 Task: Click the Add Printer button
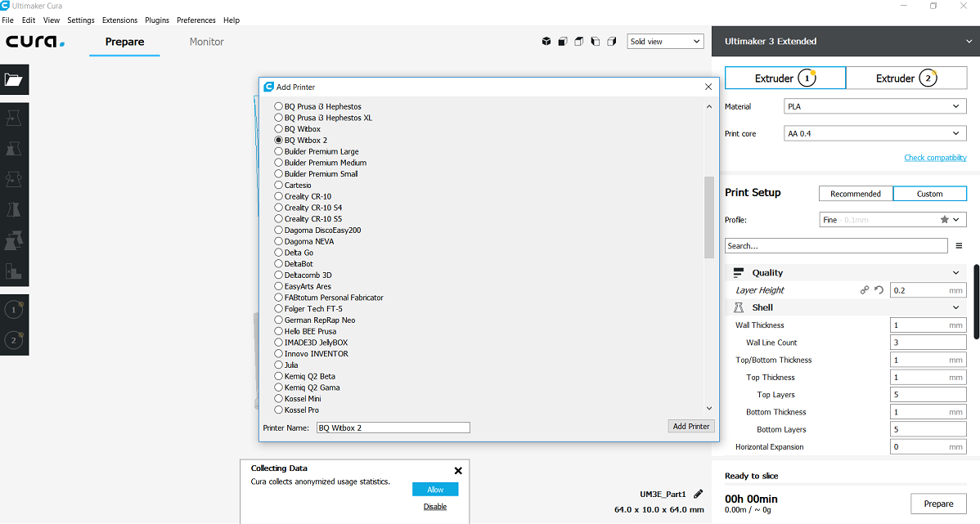coord(690,427)
